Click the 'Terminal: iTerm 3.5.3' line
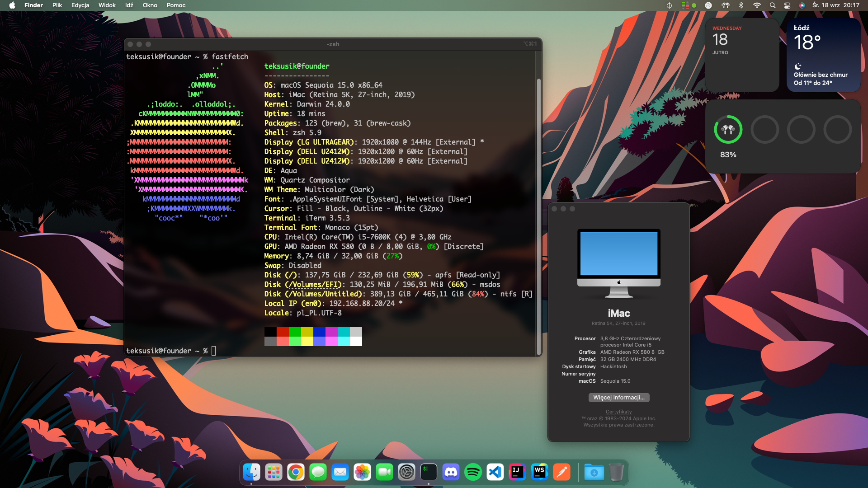This screenshot has height=488, width=868. pyautogui.click(x=307, y=218)
